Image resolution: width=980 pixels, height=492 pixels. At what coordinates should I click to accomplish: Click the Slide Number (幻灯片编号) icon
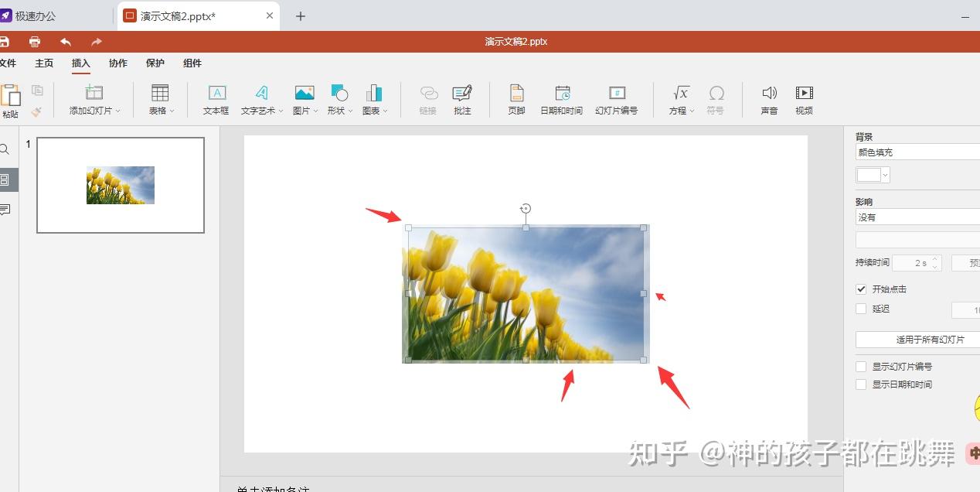coord(617,93)
